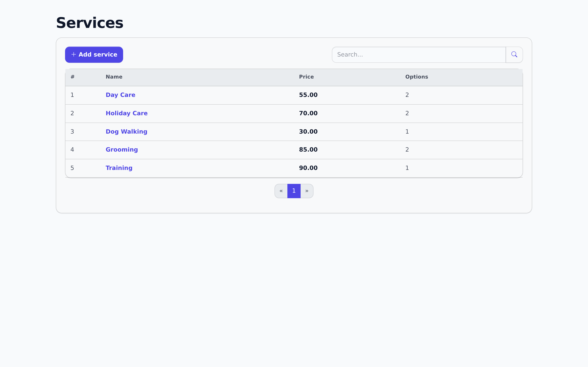Click the Name column header

[114, 77]
